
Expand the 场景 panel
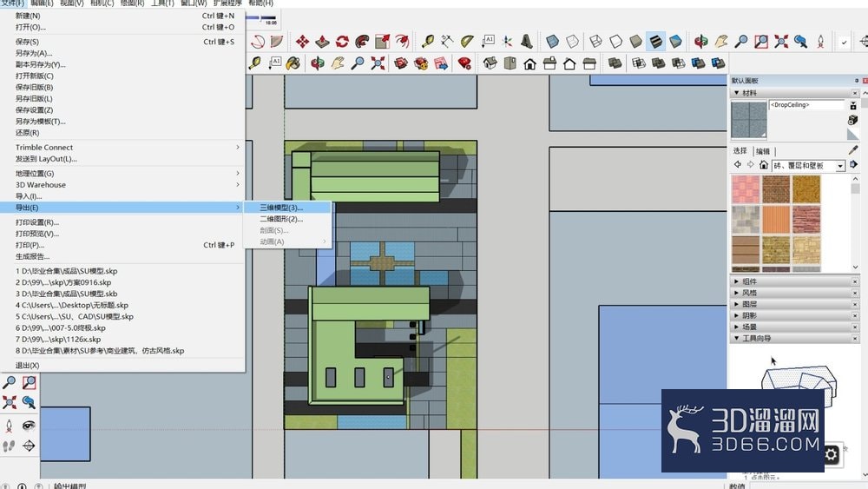point(794,327)
